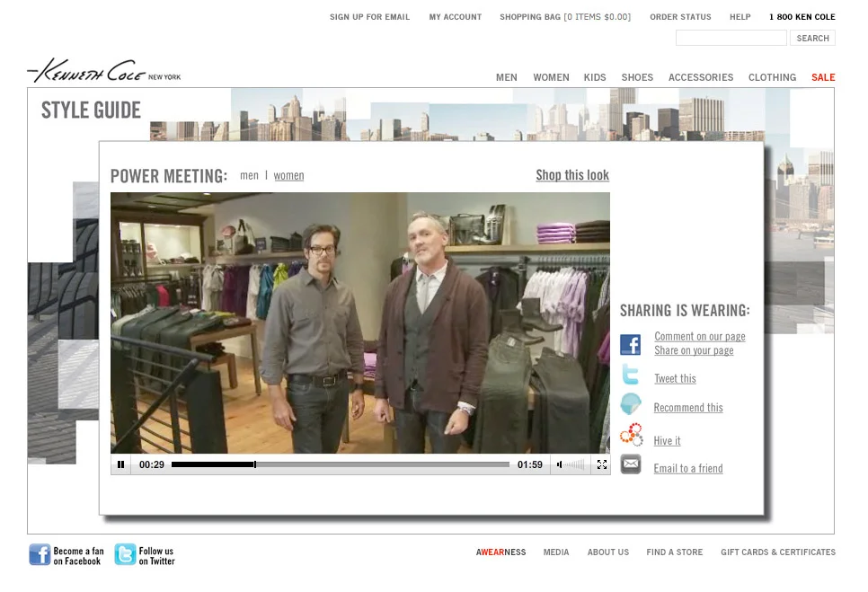This screenshot has width=868, height=592.
Task: Check ORDER STATUS
Action: click(680, 16)
